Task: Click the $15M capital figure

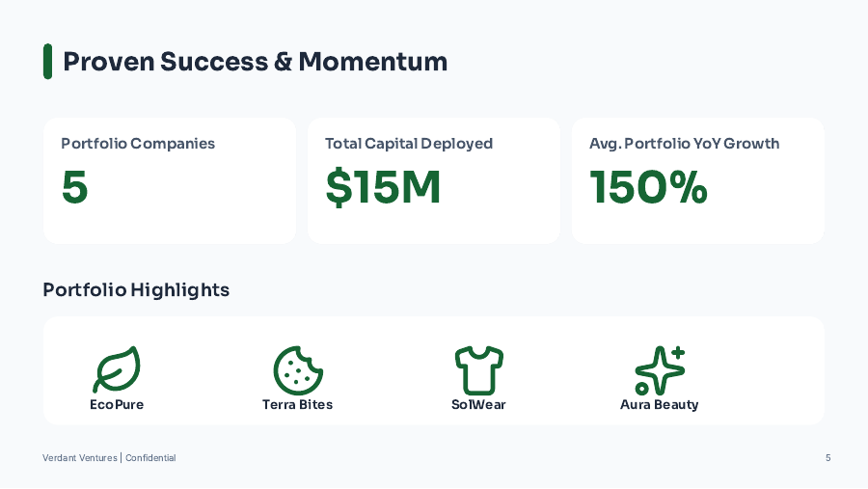Action: click(x=383, y=188)
